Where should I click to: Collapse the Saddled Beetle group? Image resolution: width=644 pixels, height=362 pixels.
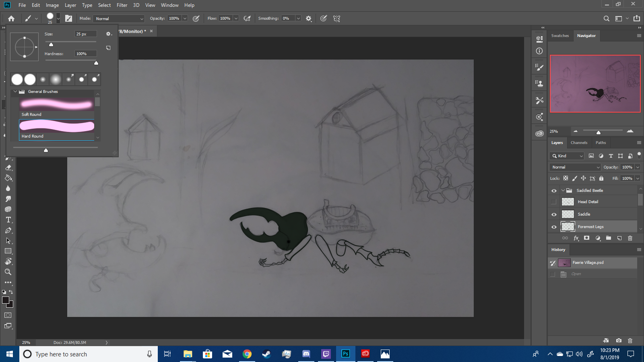click(563, 191)
